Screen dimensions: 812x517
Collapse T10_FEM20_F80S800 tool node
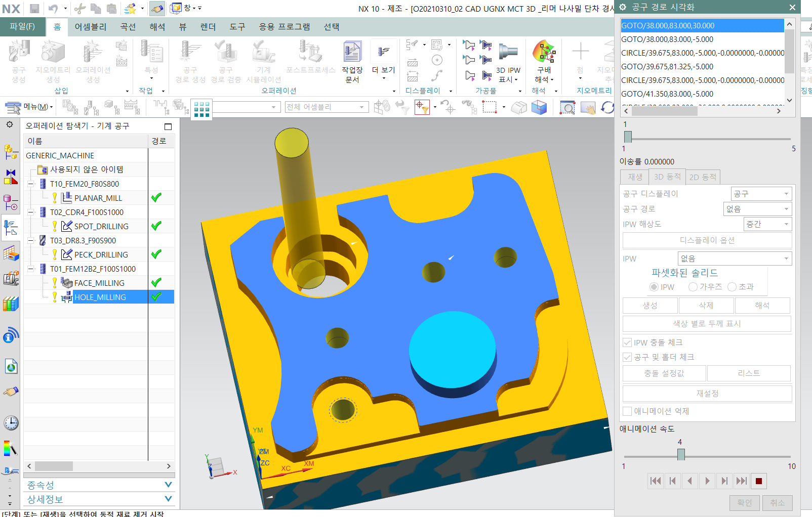31,184
